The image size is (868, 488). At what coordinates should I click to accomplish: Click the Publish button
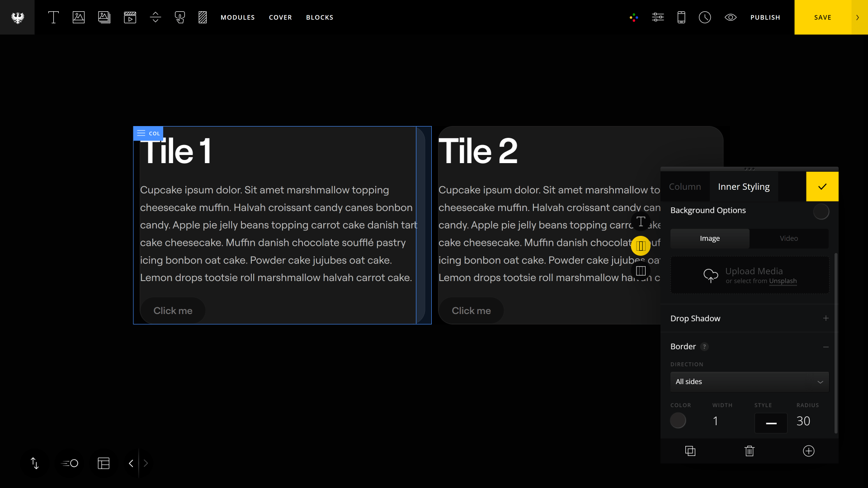pyautogui.click(x=765, y=17)
